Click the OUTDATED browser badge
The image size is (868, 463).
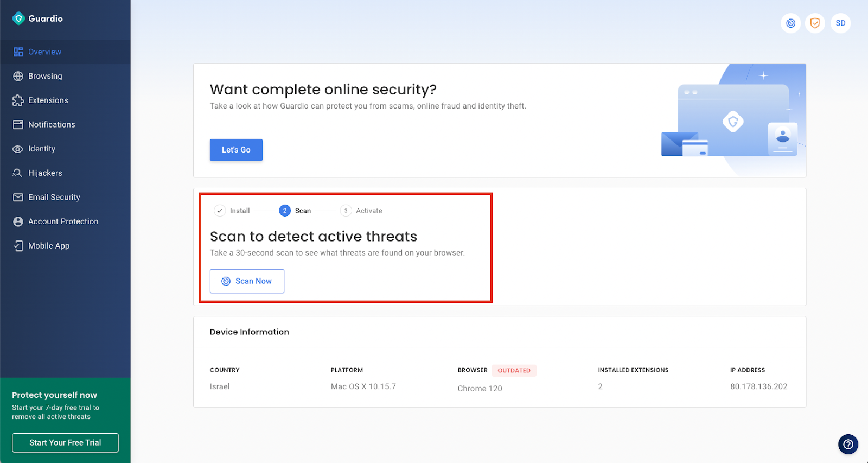pos(514,371)
